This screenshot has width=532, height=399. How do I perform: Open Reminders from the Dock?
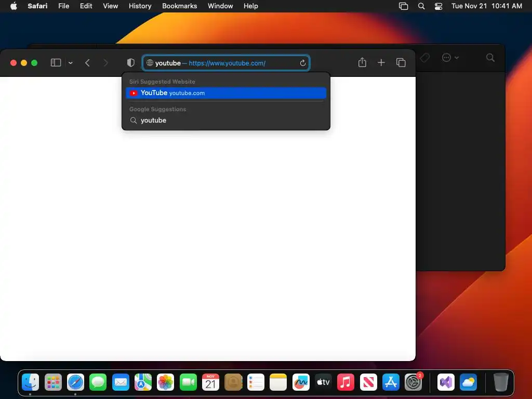256,382
